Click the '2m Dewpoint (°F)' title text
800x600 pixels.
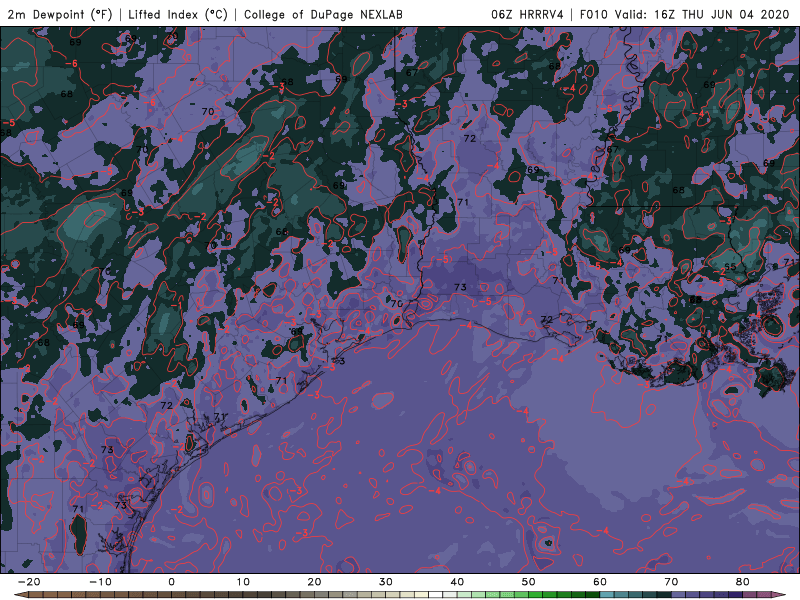coord(60,14)
